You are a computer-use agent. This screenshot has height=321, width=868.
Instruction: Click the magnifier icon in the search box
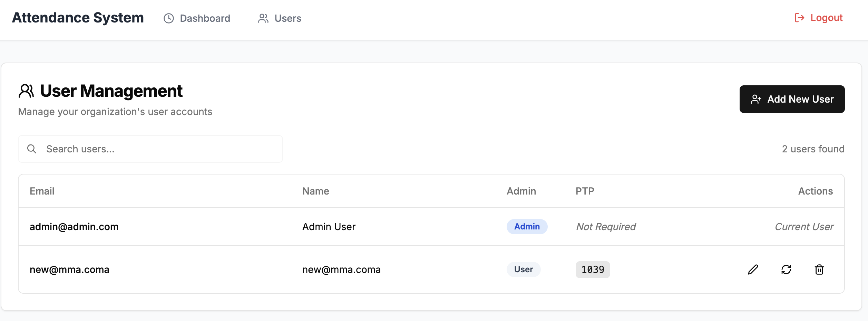(x=32, y=149)
